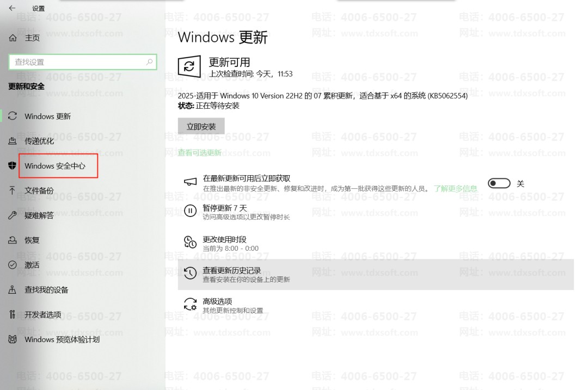
Task: Open 查找我的设备 in sidebar
Action: click(x=46, y=289)
